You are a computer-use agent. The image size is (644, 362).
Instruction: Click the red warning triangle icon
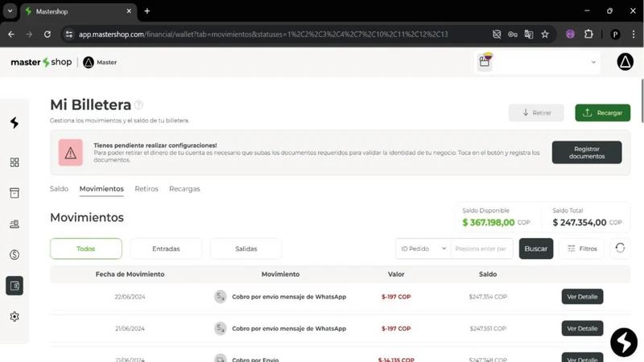tap(70, 153)
